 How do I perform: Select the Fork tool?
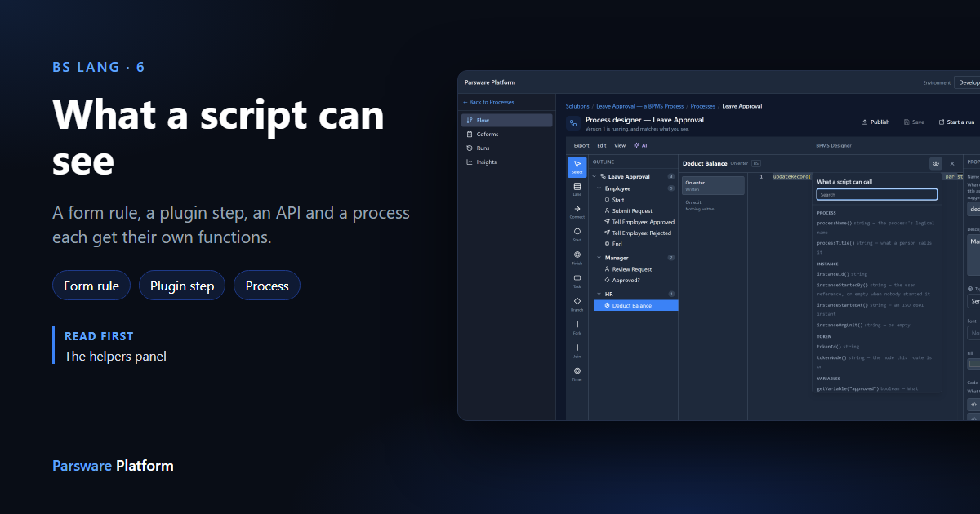(x=577, y=327)
